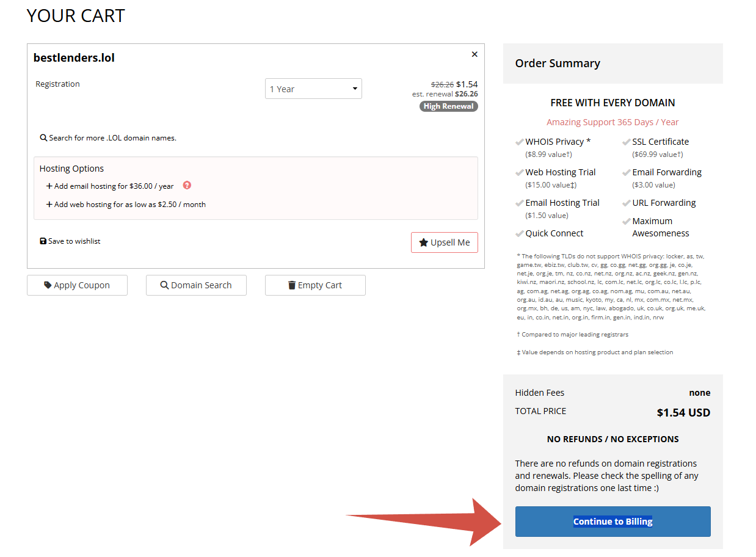
Task: Click the Email Forwarding feature text
Action: (x=667, y=172)
